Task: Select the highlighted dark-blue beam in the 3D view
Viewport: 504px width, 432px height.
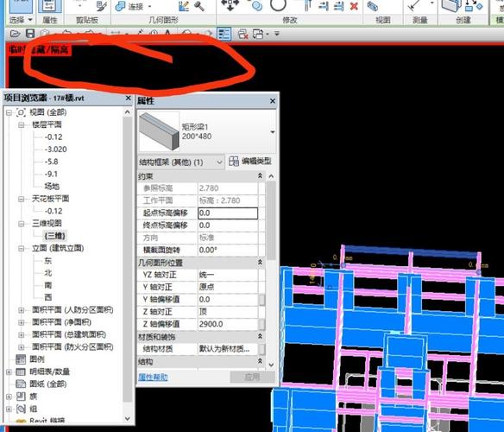Action: 412,251
